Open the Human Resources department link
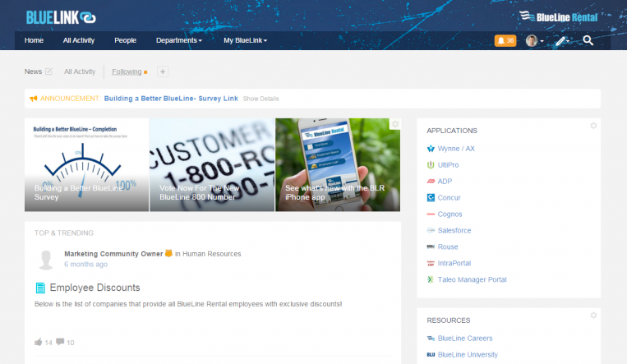This screenshot has height=364, width=627. (x=211, y=254)
